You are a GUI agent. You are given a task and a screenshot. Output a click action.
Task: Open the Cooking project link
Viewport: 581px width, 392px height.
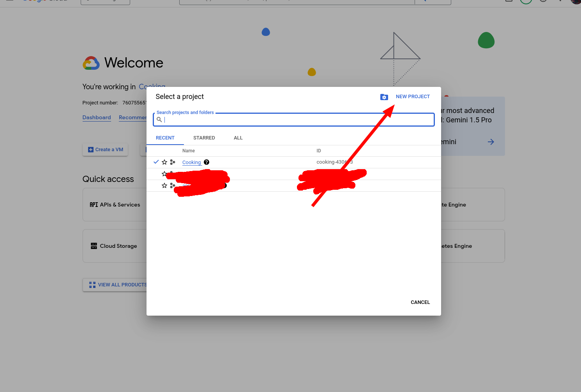(192, 162)
